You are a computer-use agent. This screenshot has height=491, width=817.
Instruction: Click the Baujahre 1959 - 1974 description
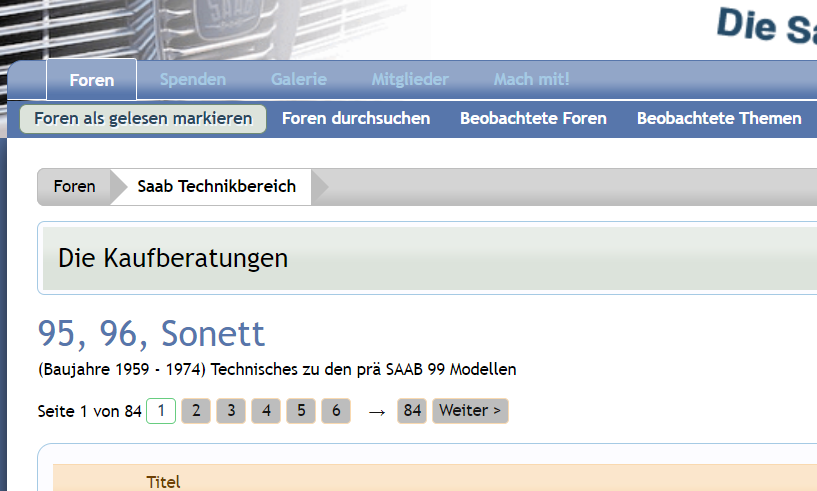277,370
